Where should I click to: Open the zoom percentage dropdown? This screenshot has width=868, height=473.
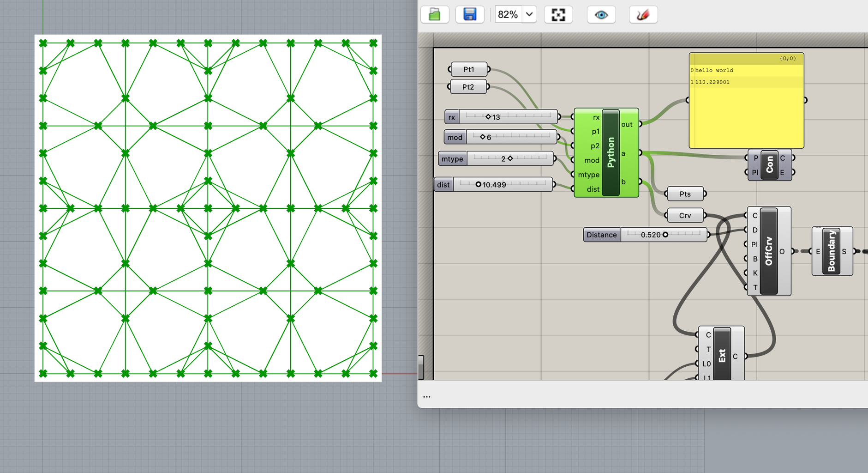click(x=529, y=14)
